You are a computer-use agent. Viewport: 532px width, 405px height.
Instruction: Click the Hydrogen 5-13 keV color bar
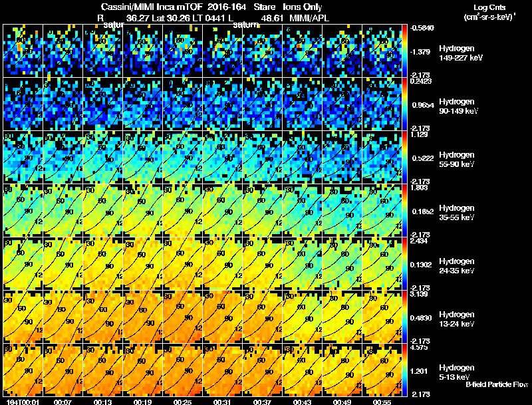404,370
